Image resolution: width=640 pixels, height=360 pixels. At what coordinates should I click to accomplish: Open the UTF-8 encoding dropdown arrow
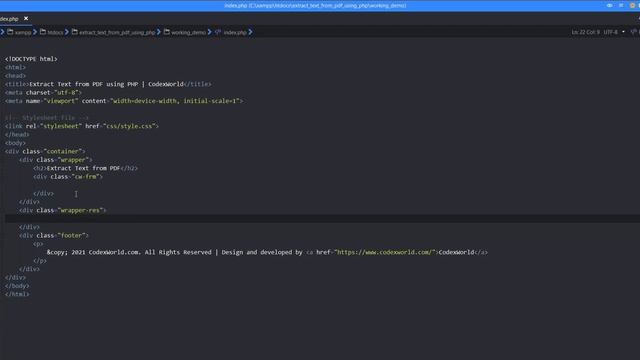(623, 32)
